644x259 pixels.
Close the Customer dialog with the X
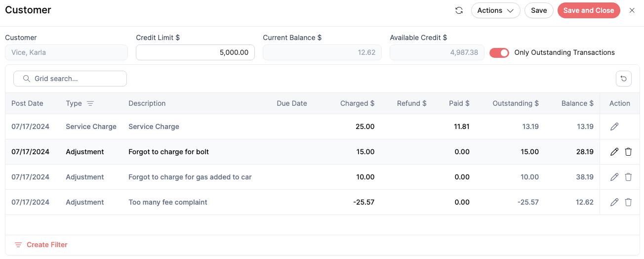click(x=632, y=10)
